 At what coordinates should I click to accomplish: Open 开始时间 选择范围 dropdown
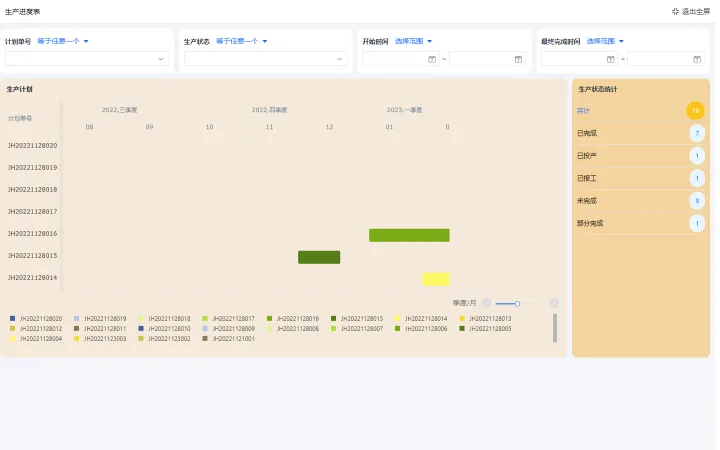(x=413, y=41)
